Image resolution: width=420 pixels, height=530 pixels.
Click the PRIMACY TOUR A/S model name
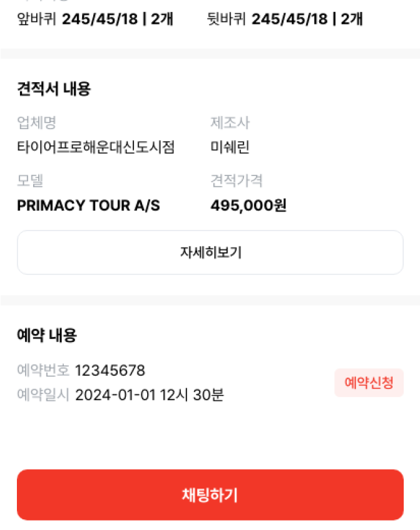(88, 205)
